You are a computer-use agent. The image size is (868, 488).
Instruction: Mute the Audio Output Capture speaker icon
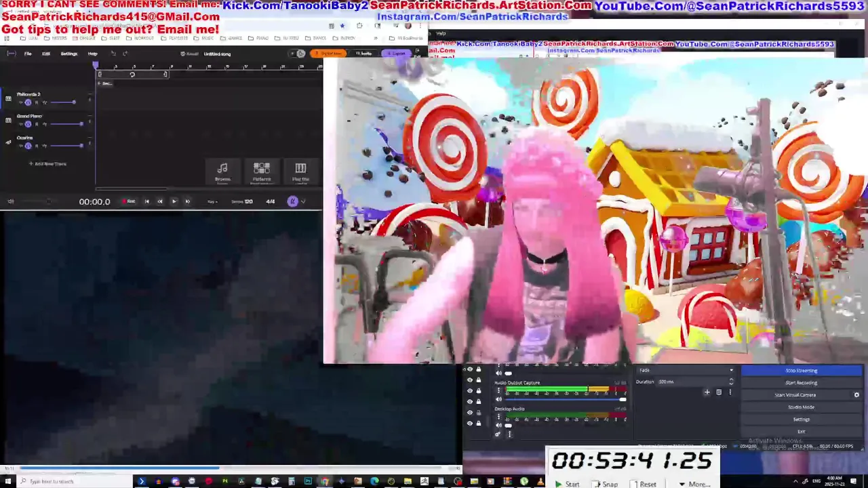[499, 399]
